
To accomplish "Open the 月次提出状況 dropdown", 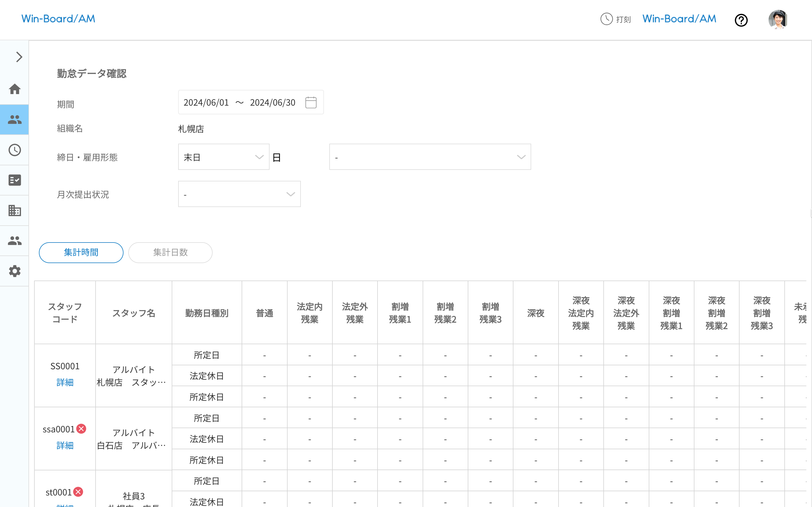I will [x=239, y=194].
